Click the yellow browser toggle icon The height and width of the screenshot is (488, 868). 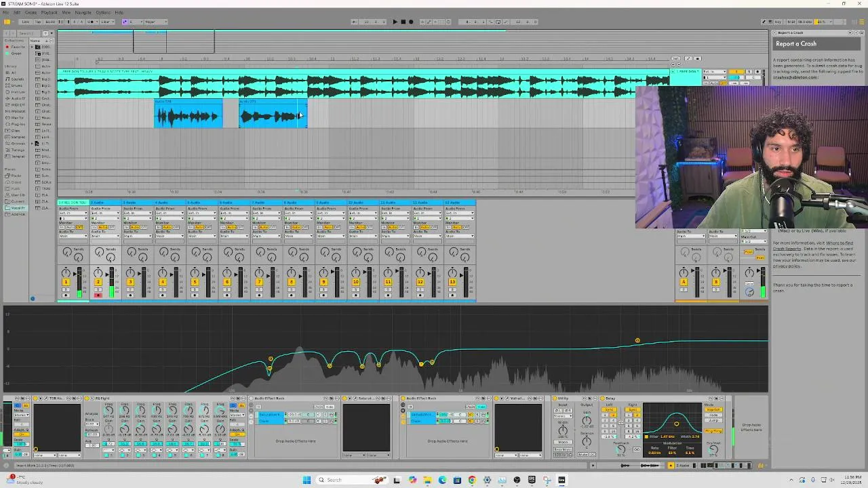[x=7, y=22]
